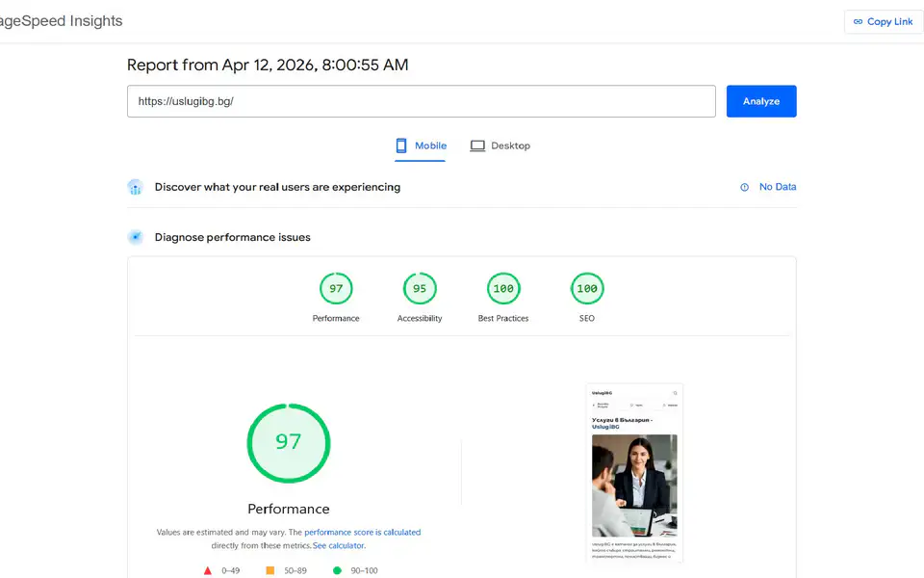This screenshot has height=578, width=924.
Task: Click the diagnose performance issues icon
Action: [136, 237]
